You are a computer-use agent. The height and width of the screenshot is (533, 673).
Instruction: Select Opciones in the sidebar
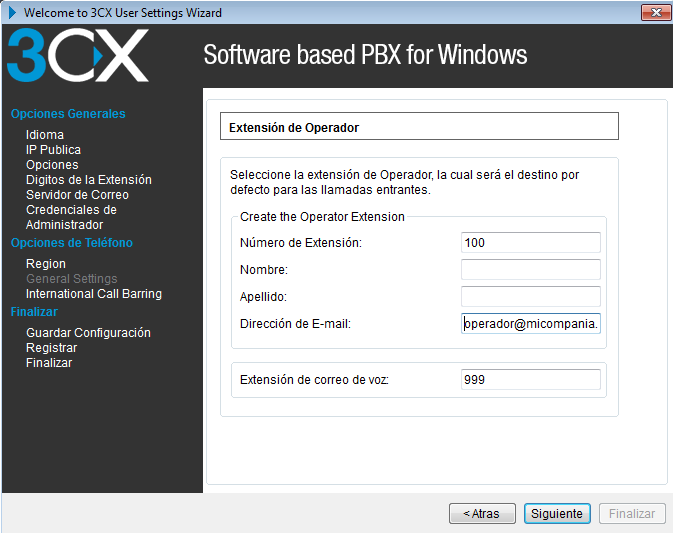pos(52,165)
